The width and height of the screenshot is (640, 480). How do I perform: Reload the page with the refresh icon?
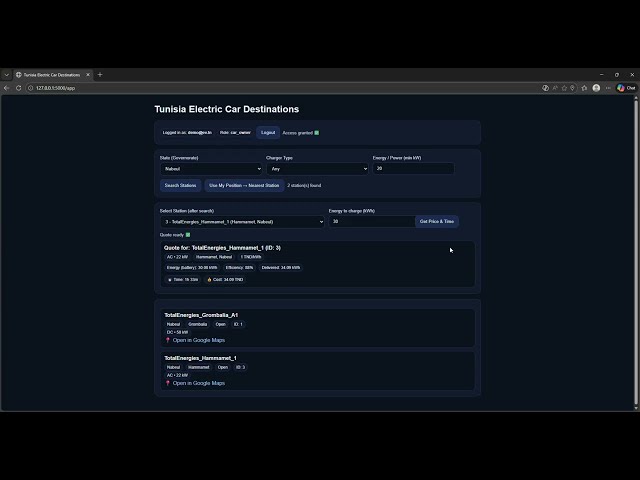(18, 88)
